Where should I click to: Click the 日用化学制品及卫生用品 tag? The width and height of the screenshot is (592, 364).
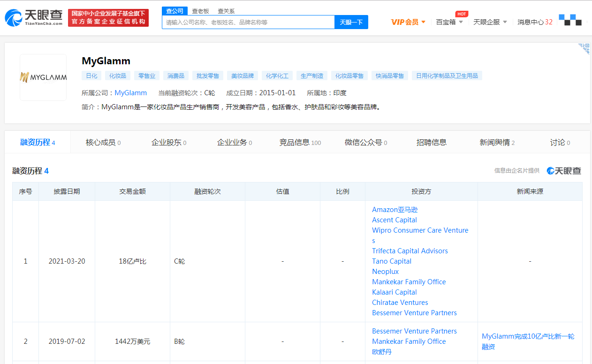(x=447, y=76)
